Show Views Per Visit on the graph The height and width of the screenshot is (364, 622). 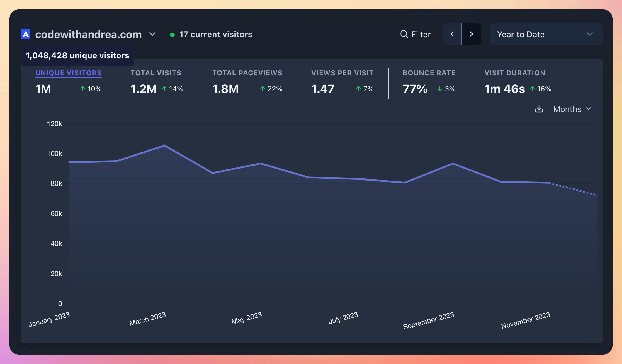click(342, 73)
